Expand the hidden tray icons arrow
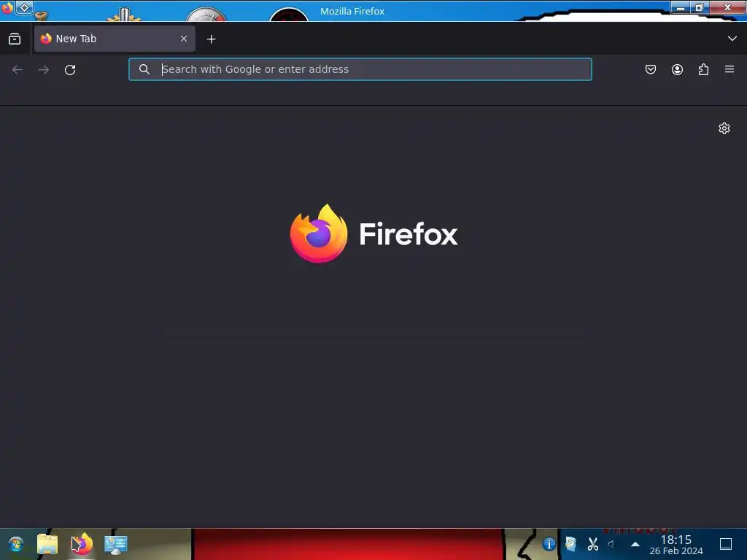 pyautogui.click(x=635, y=544)
